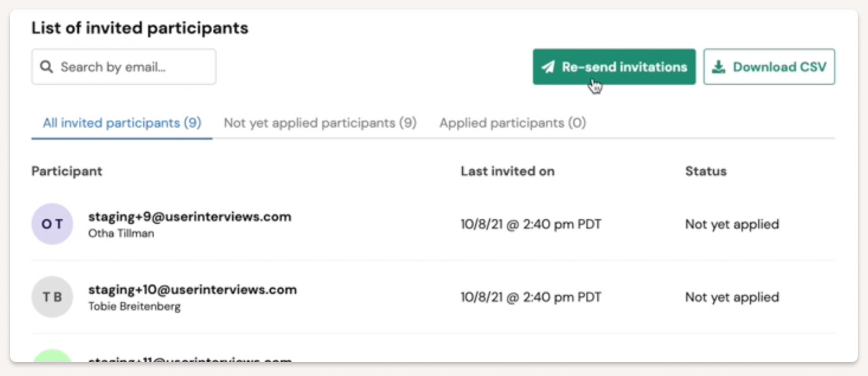Click the Status column header
The height and width of the screenshot is (376, 868).
(706, 171)
